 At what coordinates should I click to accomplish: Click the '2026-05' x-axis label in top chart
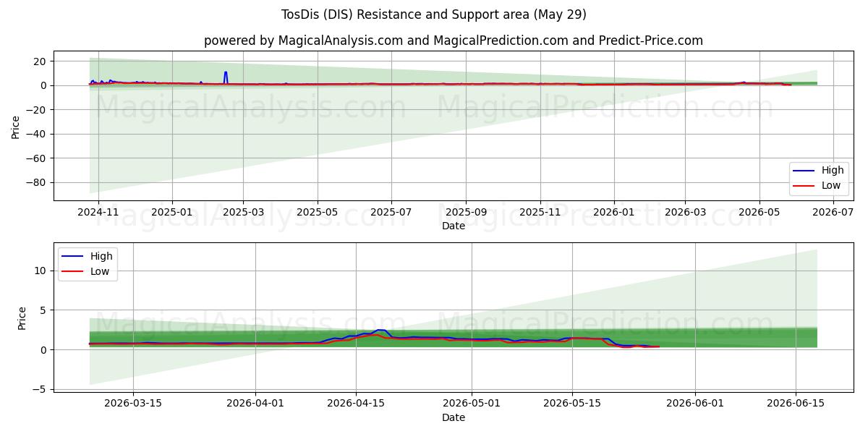click(759, 213)
